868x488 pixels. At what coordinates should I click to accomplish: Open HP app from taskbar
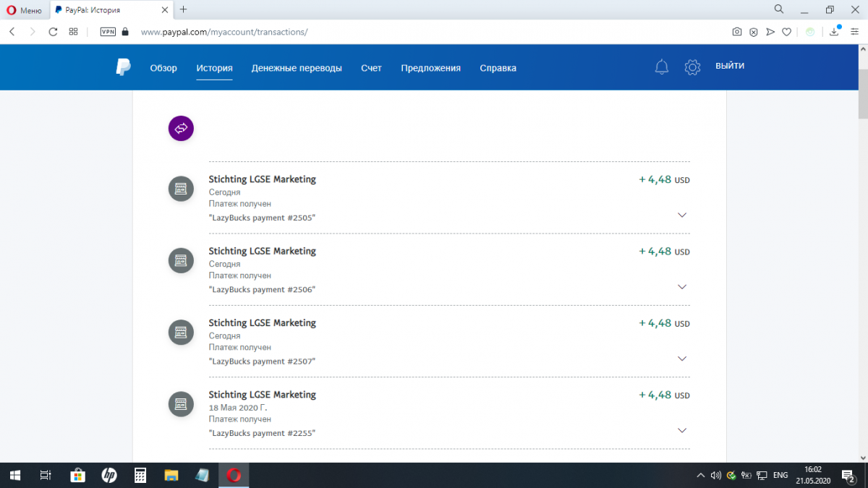point(109,475)
